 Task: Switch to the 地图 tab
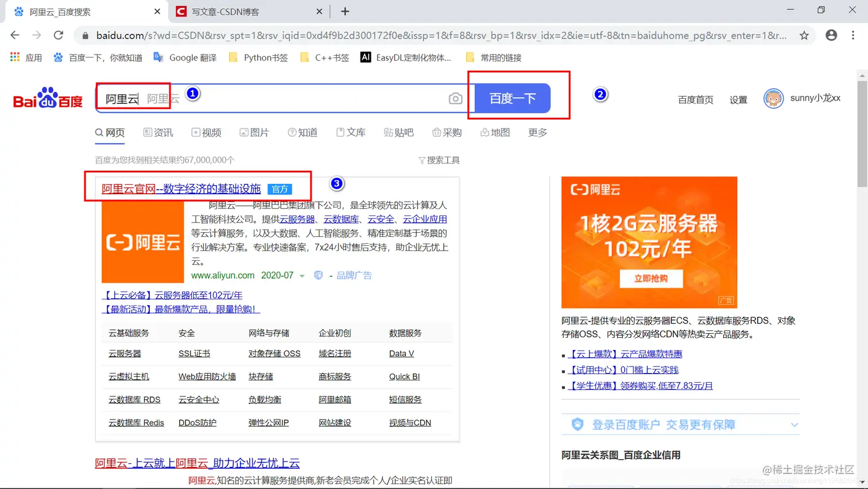[x=495, y=133]
